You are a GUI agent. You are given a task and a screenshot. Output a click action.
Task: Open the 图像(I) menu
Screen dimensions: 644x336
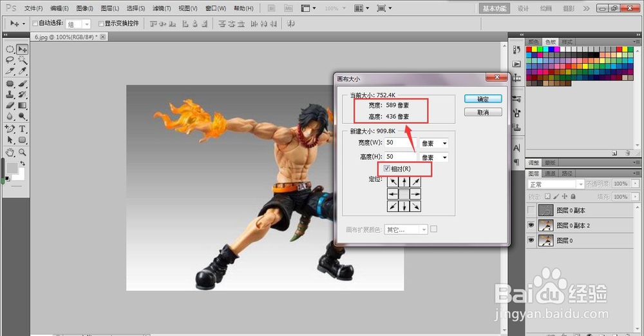coord(84,8)
